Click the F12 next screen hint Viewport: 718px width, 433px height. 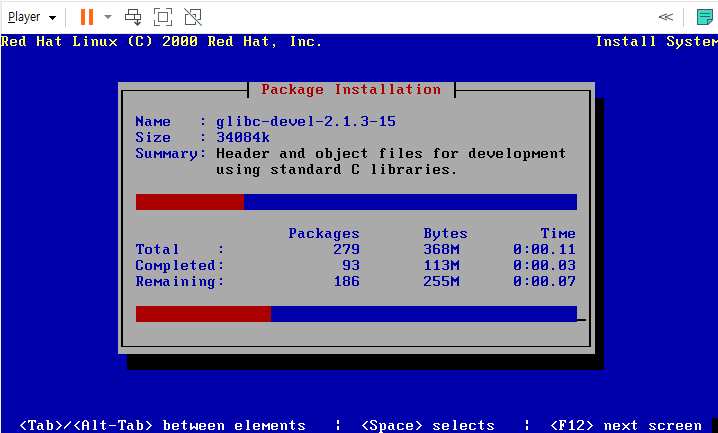[x=626, y=425]
